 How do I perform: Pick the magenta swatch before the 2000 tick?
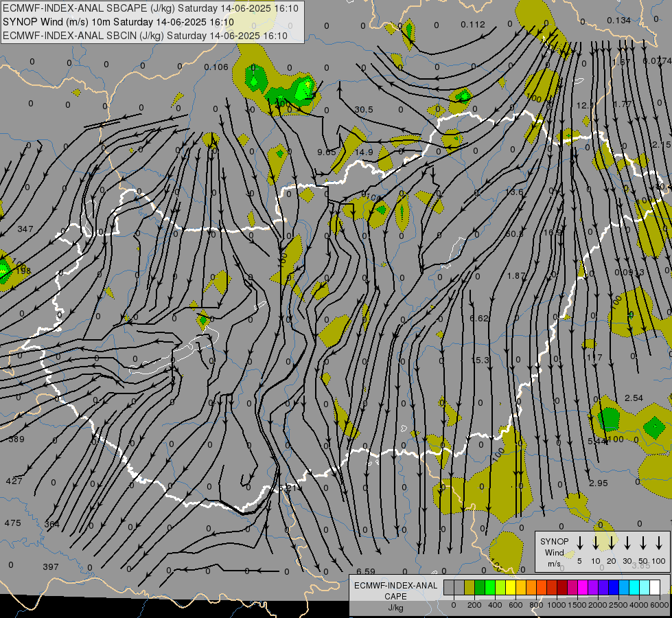point(583,587)
